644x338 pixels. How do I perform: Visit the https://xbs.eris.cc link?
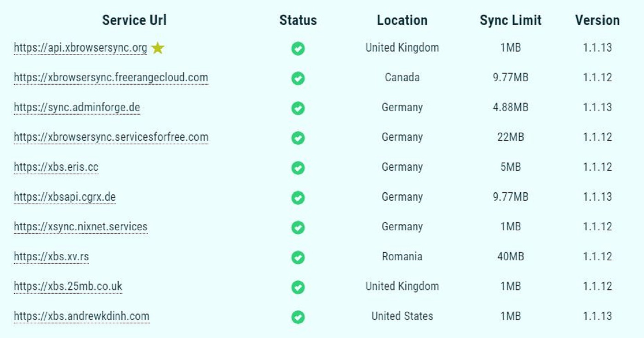[x=56, y=167]
